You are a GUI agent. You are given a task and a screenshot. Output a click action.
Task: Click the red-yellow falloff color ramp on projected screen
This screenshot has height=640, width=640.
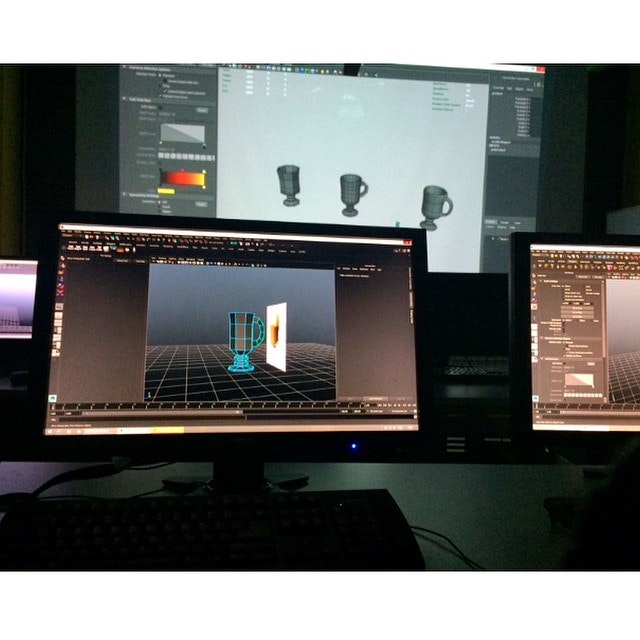(x=181, y=178)
